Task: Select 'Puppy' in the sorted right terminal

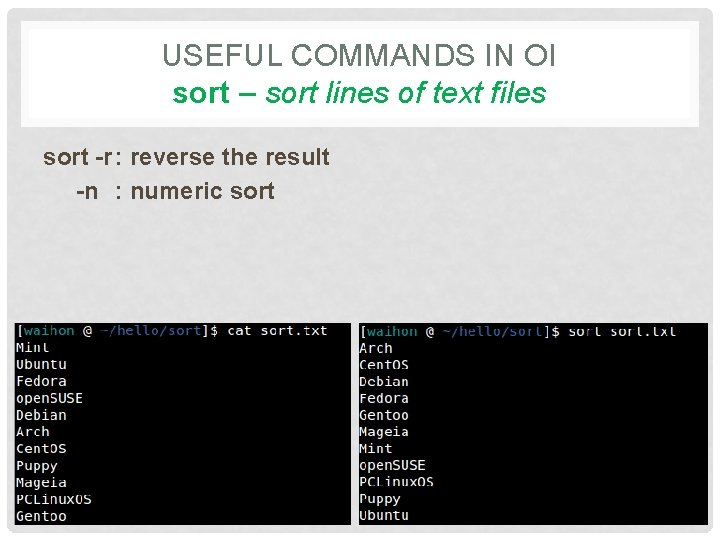Action: click(x=380, y=499)
